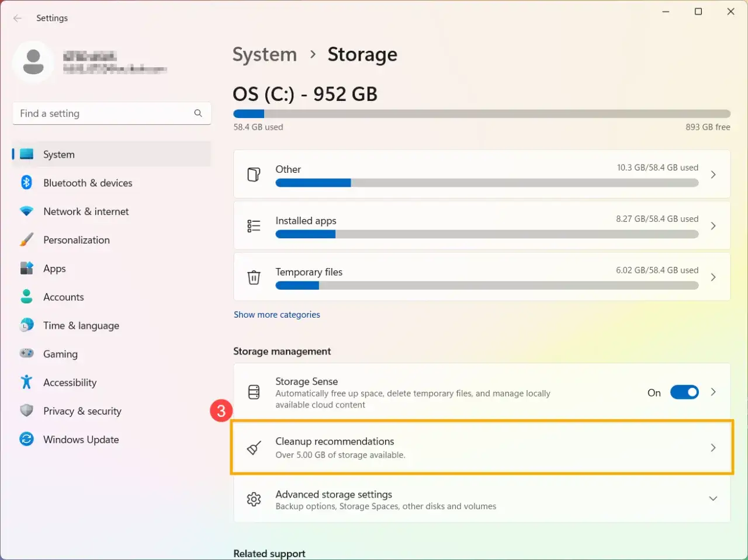The image size is (748, 560).
Task: Click the back arrow in Settings header
Action: click(x=18, y=18)
